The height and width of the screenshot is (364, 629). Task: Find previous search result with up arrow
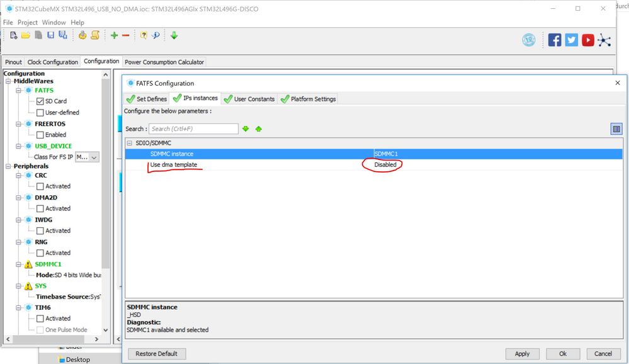pyautogui.click(x=259, y=129)
